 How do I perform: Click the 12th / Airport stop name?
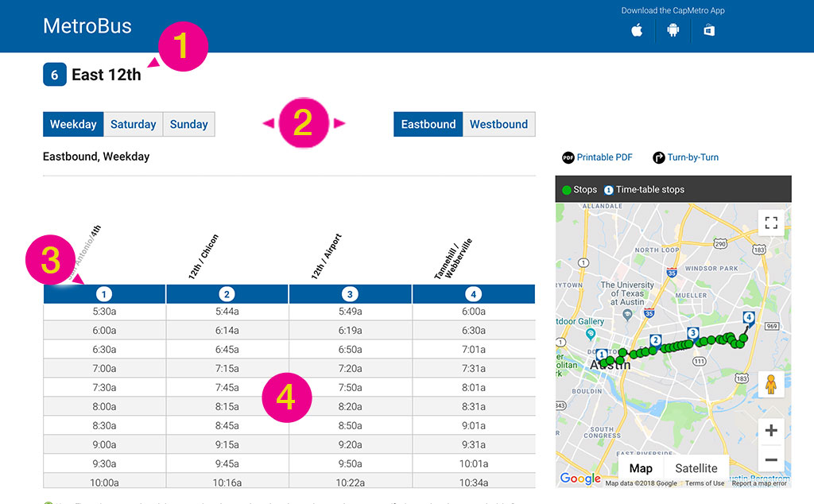tap(326, 257)
